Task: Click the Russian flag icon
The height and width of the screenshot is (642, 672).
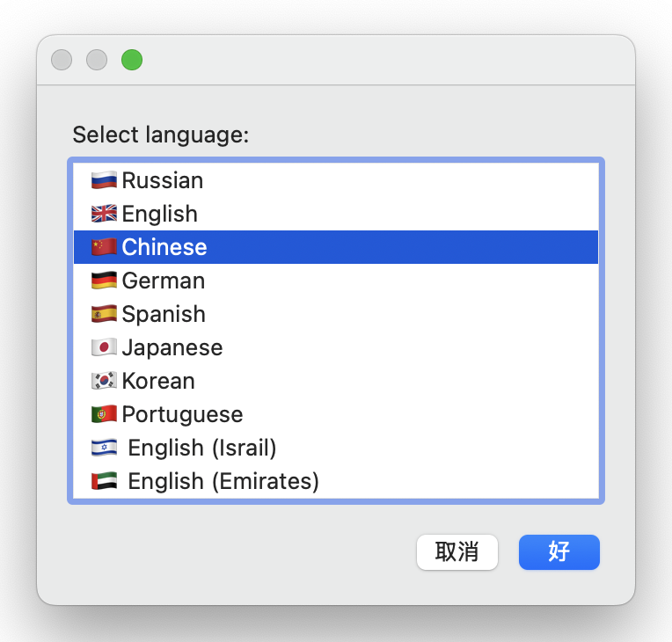Action: pyautogui.click(x=104, y=180)
